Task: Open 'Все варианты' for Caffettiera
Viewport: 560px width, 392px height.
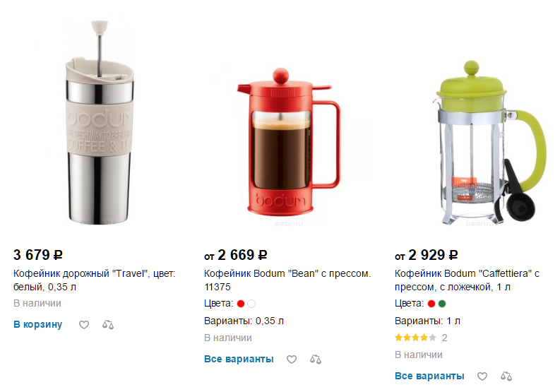Action: point(429,376)
